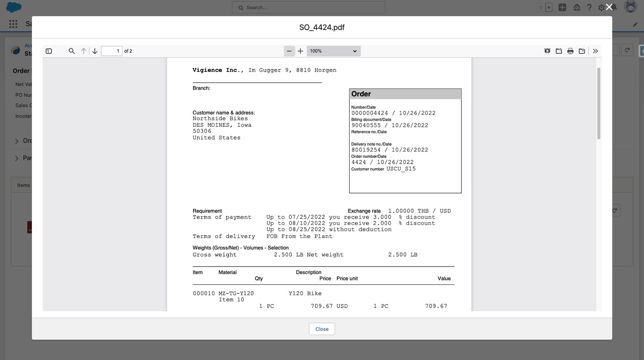This screenshot has height=360, width=644.
Task: Open the user profile avatar menu
Action: click(631, 8)
